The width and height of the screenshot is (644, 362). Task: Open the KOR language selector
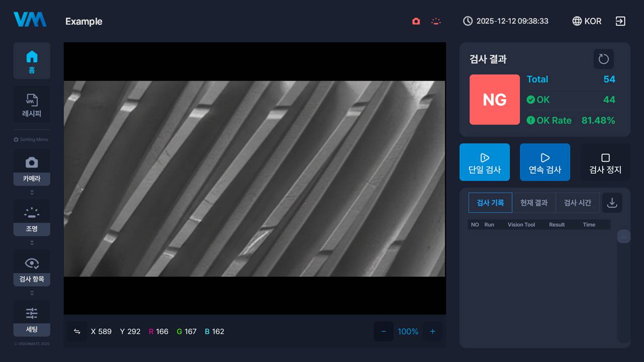(x=587, y=21)
